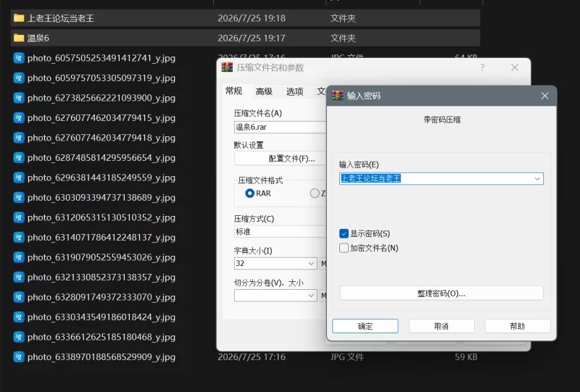This screenshot has width=580, height=392.
Task: Click the 帮助 button in password dialog
Action: [518, 326]
